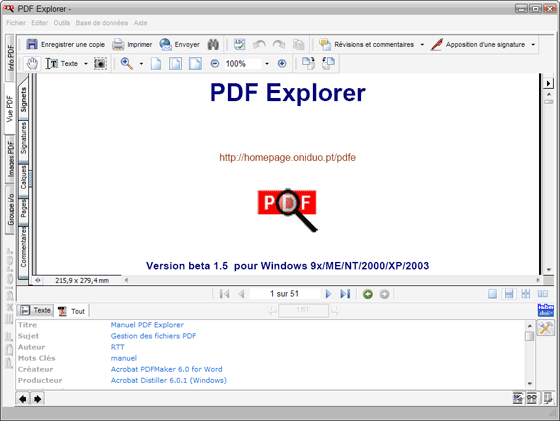Redo the action in the toolbar
The image size is (560, 421).
279,44
